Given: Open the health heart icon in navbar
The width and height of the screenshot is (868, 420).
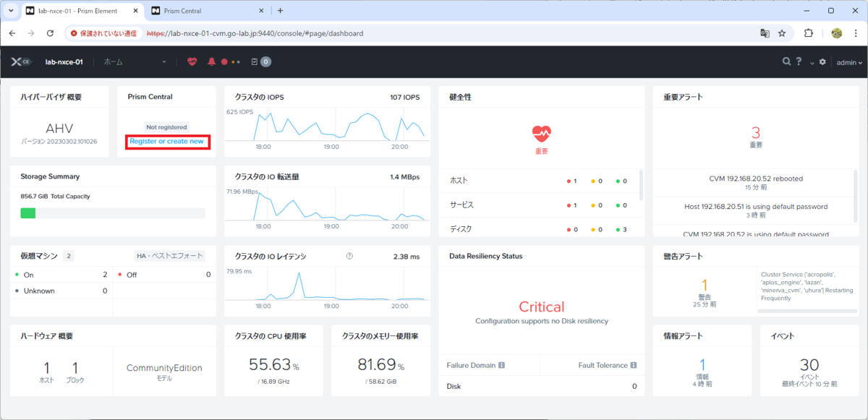Looking at the screenshot, I should 192,62.
